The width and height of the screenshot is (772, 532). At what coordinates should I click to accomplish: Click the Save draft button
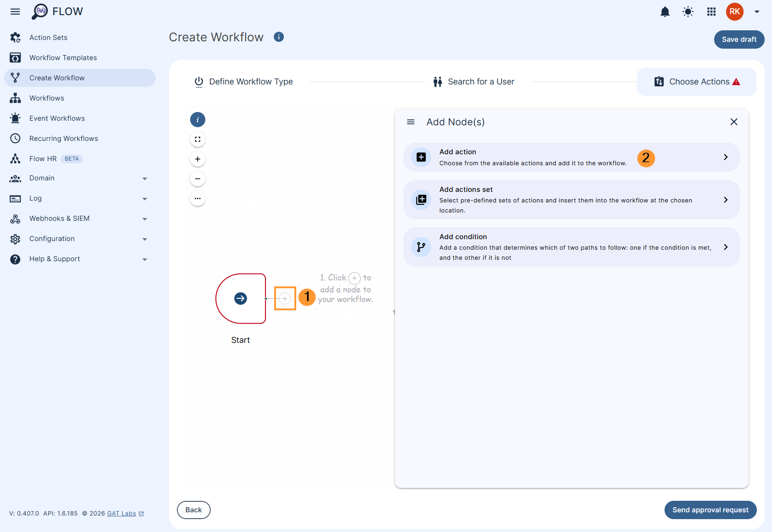click(738, 39)
